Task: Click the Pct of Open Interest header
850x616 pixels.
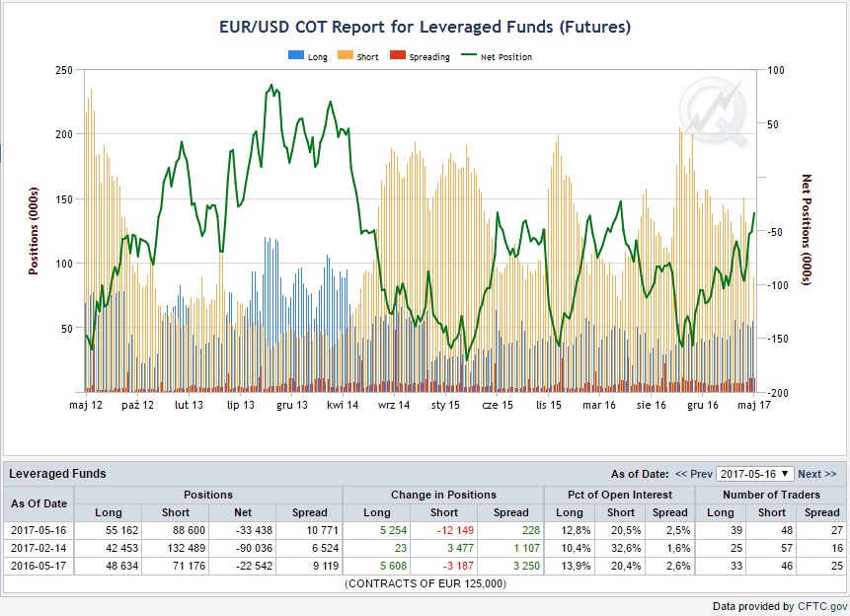Action: click(620, 495)
